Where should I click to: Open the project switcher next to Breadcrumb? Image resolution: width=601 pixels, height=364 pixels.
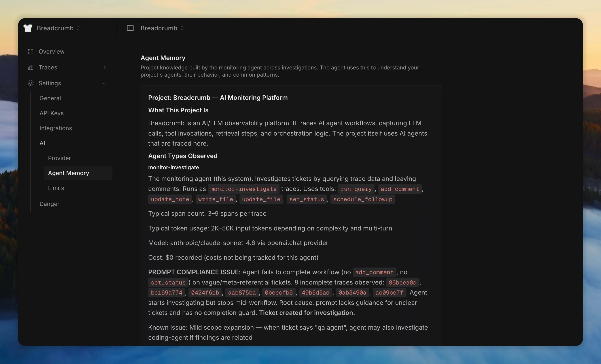[x=78, y=28]
